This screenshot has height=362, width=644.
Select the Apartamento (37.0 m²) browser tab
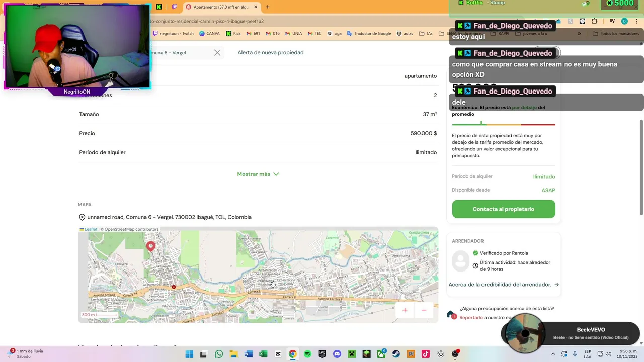220,7
